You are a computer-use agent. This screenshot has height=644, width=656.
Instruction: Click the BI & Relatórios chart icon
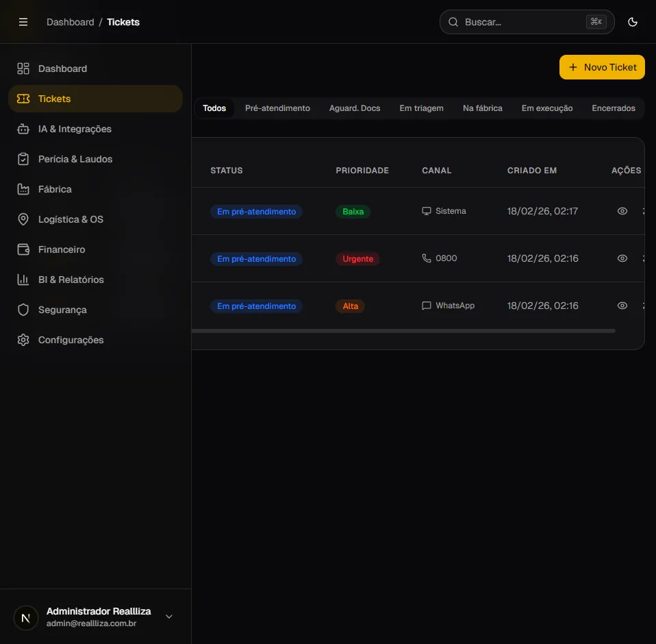tap(23, 280)
